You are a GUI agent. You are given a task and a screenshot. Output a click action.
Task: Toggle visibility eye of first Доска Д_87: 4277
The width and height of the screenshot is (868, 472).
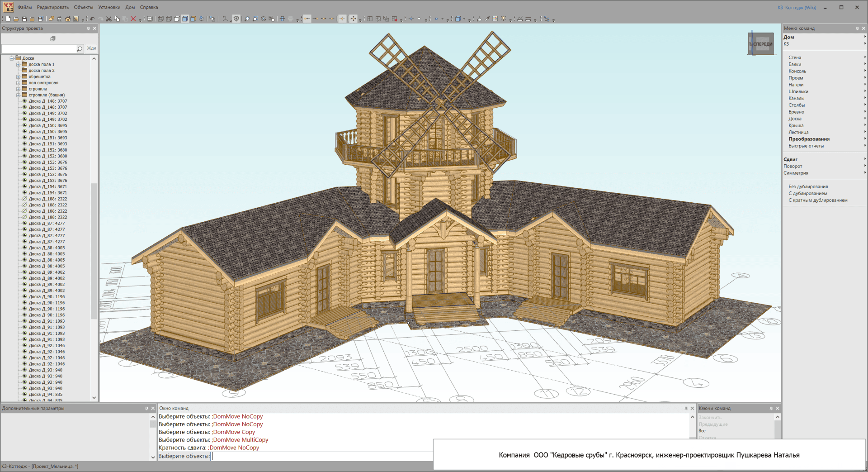25,224
